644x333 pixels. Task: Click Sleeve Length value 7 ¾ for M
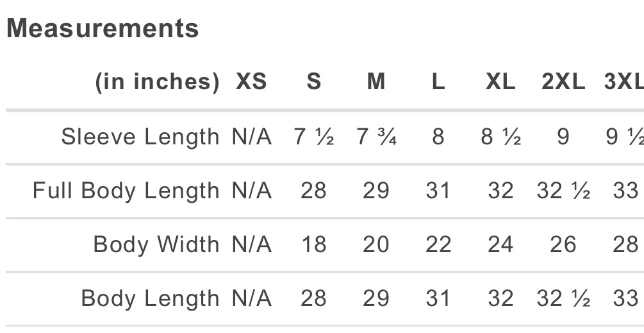[x=376, y=137]
